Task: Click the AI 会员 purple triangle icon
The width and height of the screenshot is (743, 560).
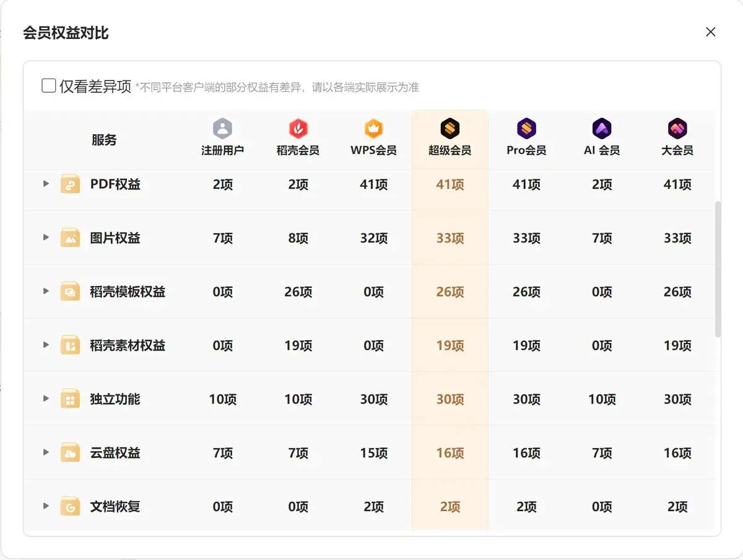Action: tap(602, 129)
